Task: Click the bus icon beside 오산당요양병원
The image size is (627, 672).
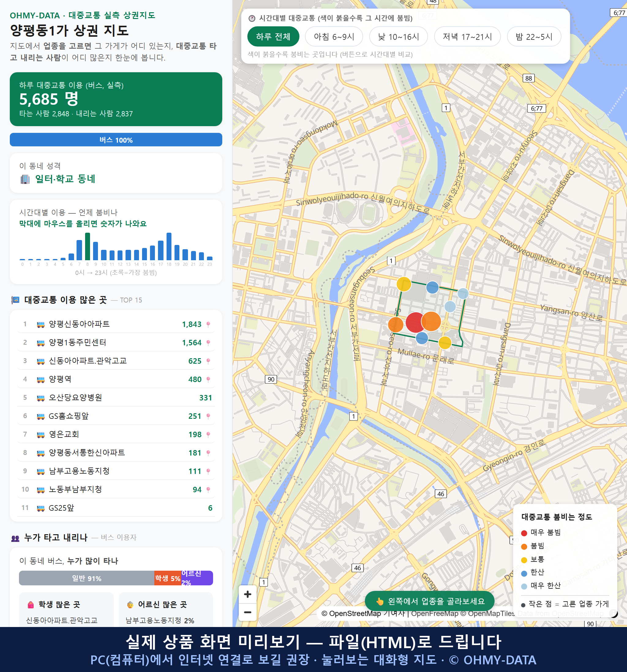Action: 40,398
